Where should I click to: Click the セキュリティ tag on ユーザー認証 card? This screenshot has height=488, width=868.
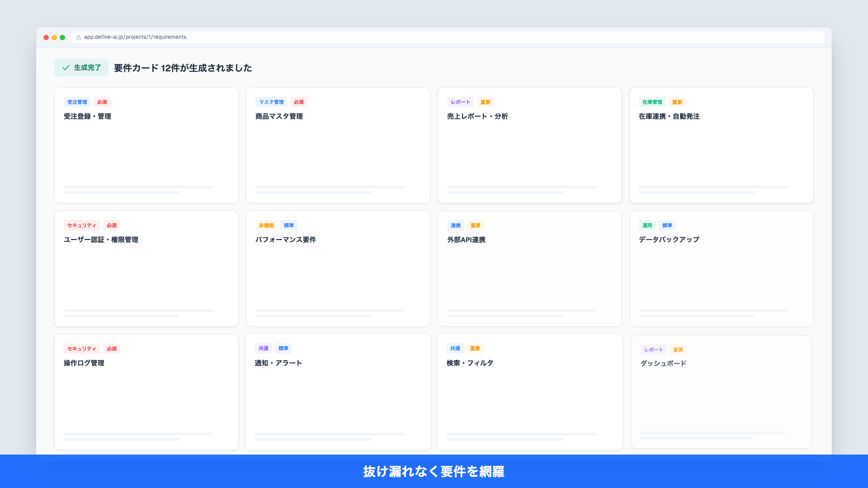click(x=82, y=225)
